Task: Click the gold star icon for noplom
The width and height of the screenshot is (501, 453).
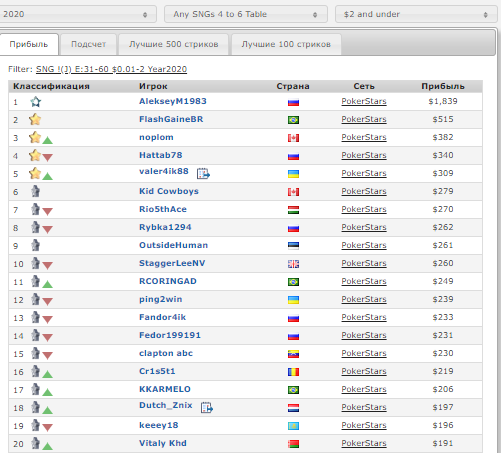Action: coord(35,137)
